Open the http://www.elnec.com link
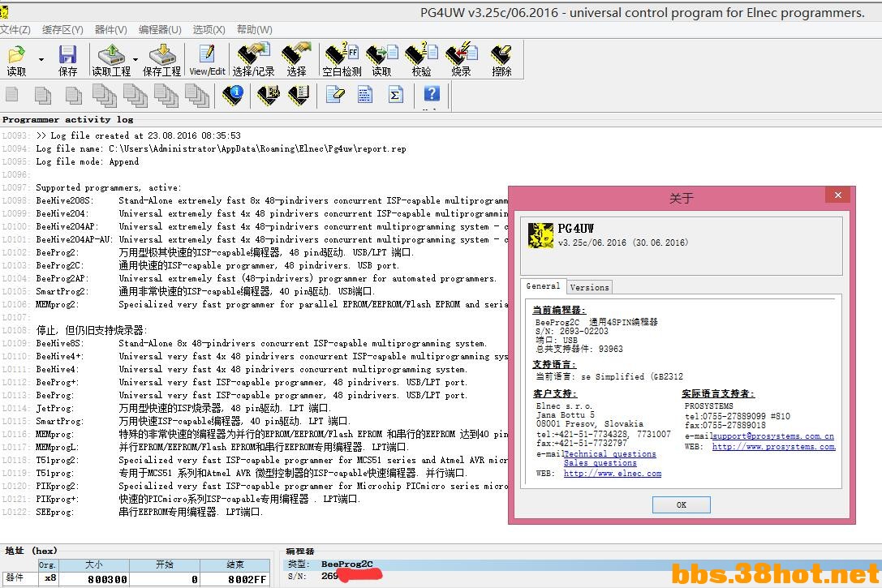 pyautogui.click(x=613, y=474)
